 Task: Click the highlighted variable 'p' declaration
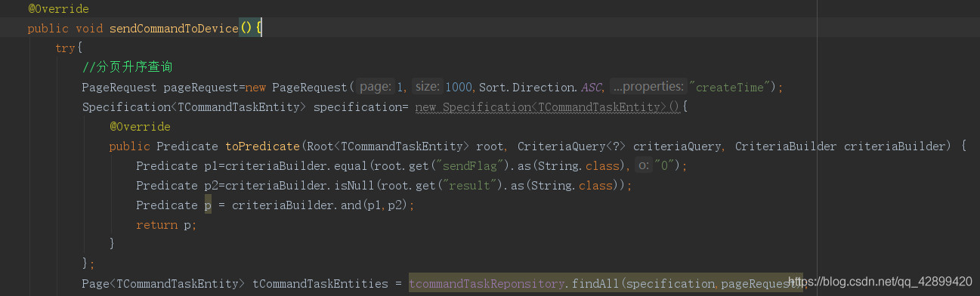[x=208, y=205]
